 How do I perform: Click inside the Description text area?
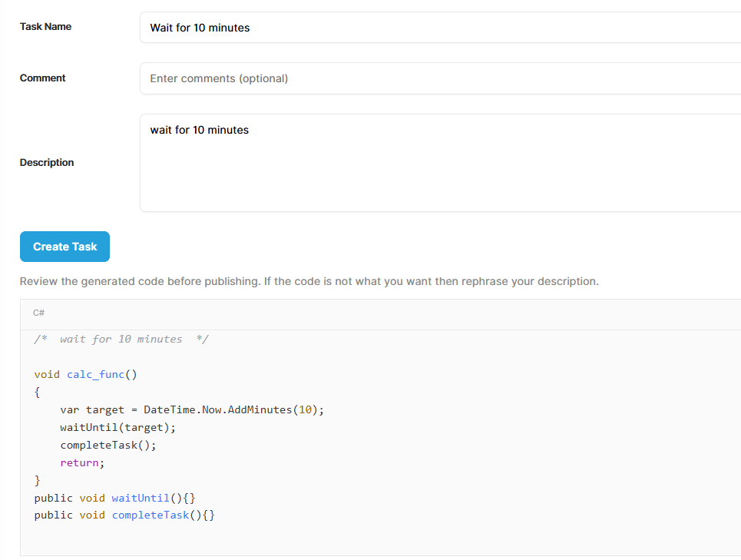[441, 163]
